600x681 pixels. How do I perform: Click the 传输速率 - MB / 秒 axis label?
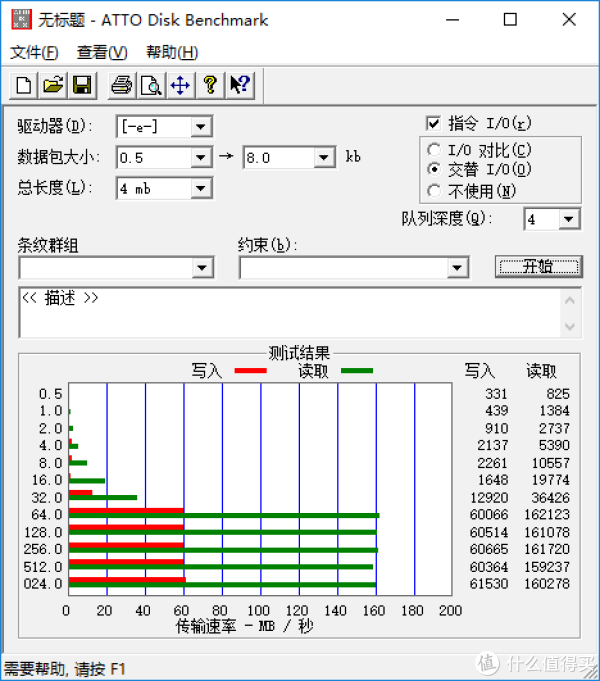(245, 626)
